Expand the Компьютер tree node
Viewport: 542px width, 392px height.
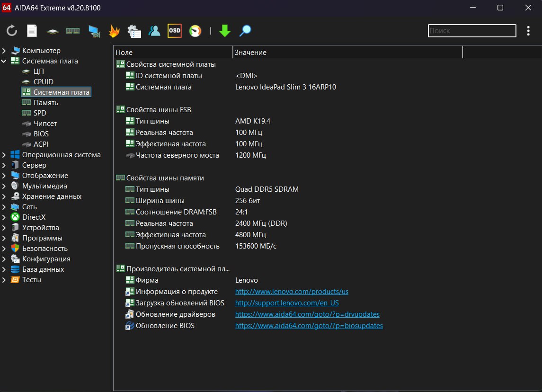(x=4, y=51)
